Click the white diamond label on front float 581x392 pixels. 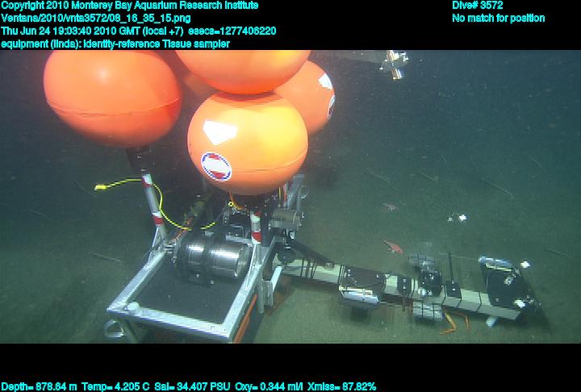pos(219,131)
